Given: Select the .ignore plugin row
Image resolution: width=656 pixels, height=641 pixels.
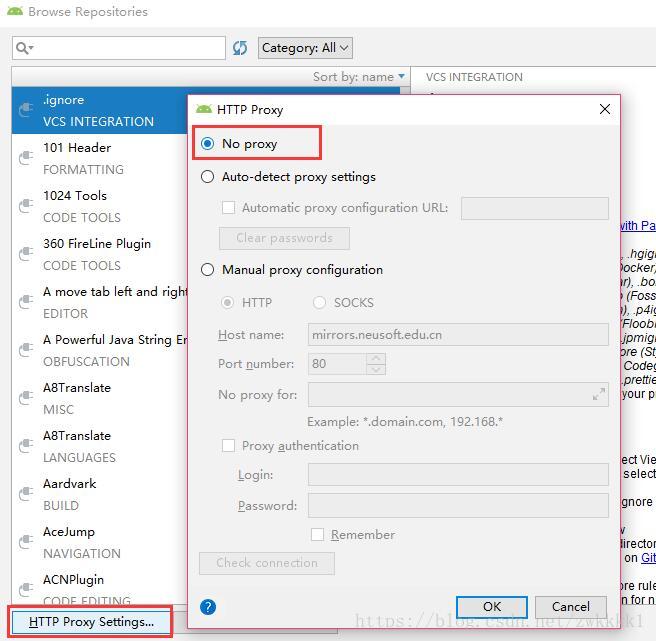Looking at the screenshot, I should [x=100, y=110].
